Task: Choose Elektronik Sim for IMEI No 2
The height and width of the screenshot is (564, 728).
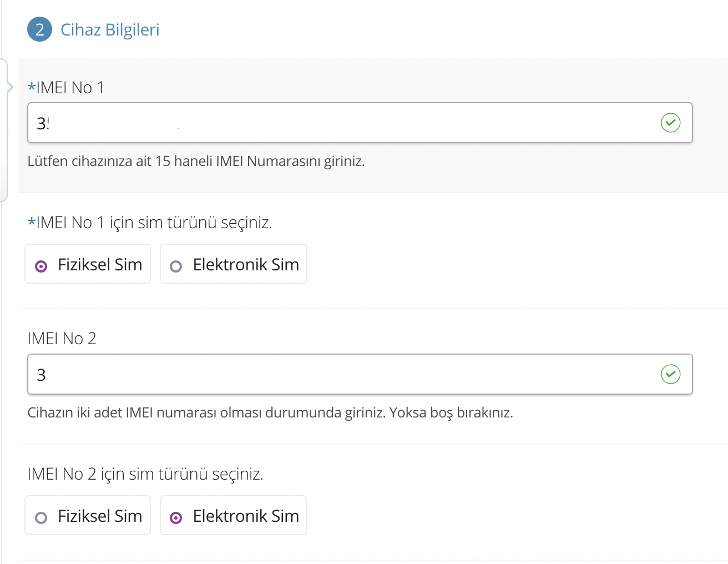Action: (x=234, y=516)
